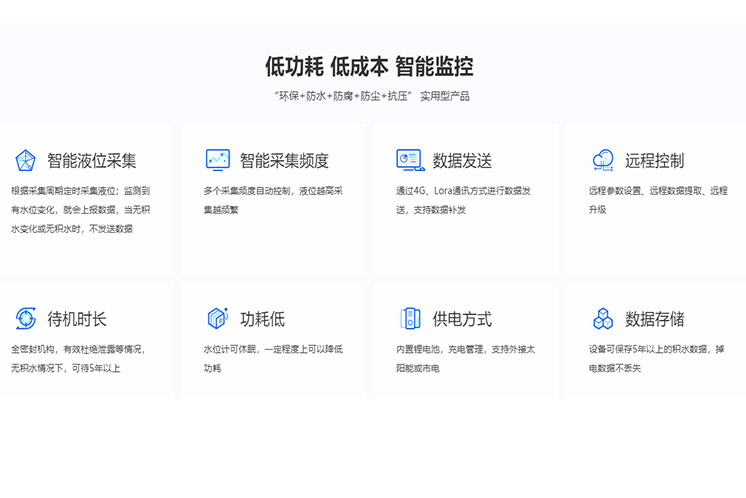Select the 智能液位采集 heading
Screen dimensions: 746x498
pyautogui.click(x=92, y=161)
